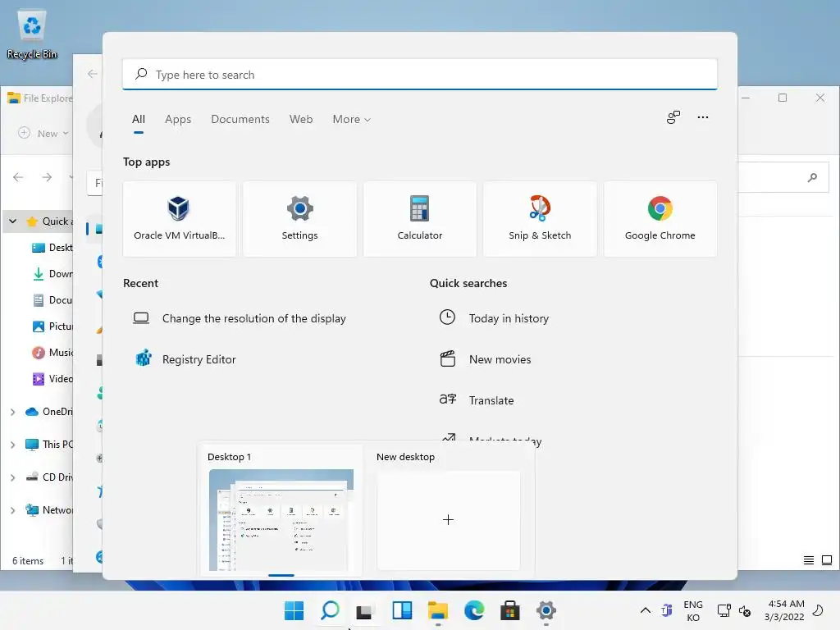Image resolution: width=840 pixels, height=630 pixels.
Task: Click Teams icon in system tray
Action: (666, 610)
